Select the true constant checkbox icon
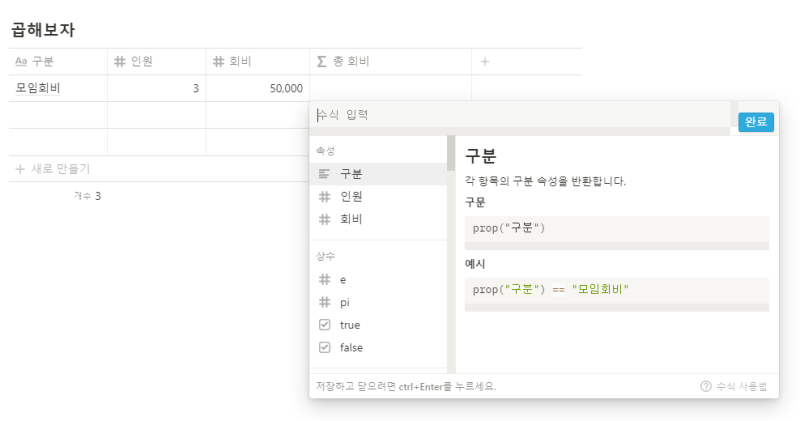This screenshot has width=800, height=421. (x=324, y=325)
